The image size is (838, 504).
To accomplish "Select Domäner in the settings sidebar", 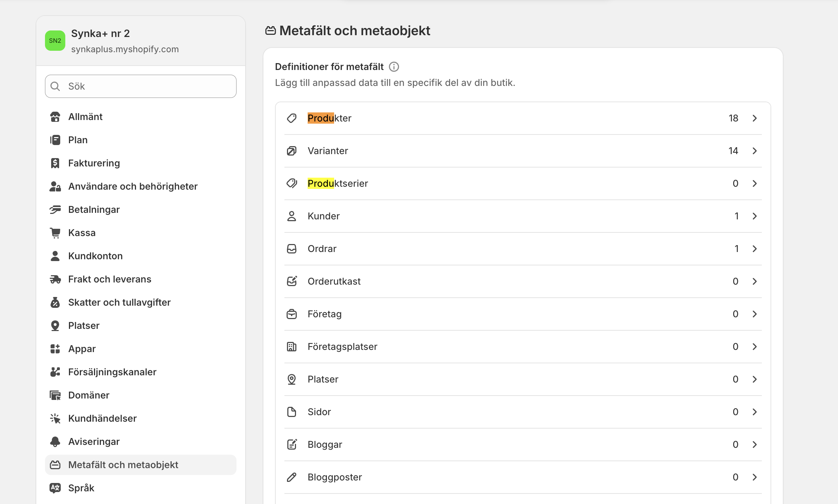I will [89, 395].
